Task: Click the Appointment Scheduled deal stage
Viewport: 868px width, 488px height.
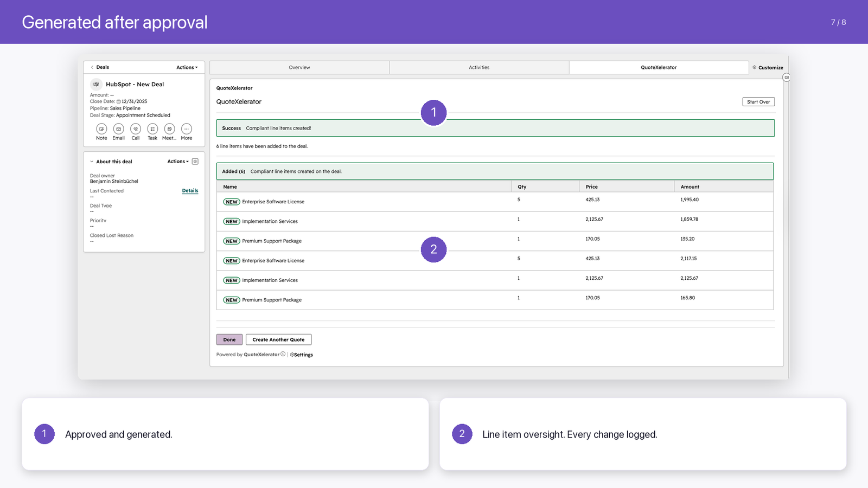Action: pos(143,115)
